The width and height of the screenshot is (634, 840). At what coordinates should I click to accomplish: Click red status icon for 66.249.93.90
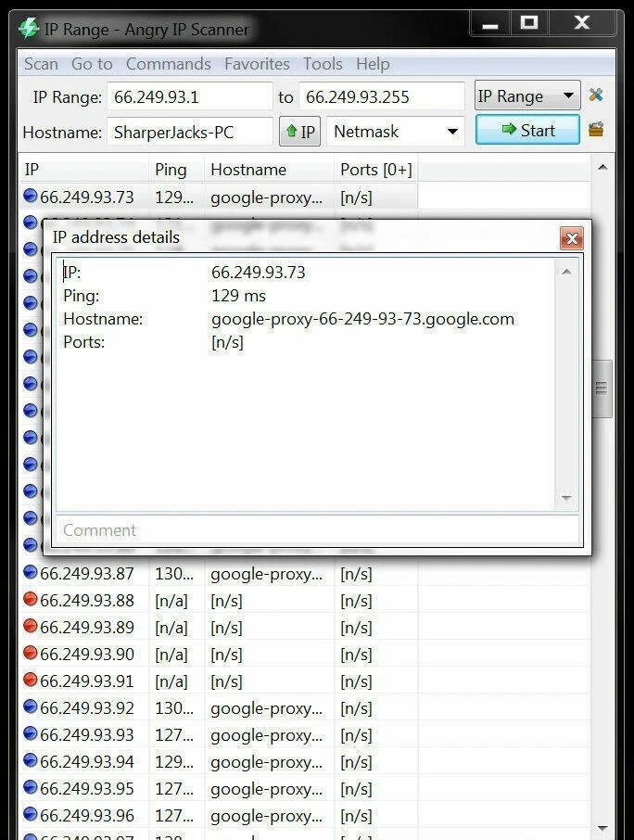(31, 653)
